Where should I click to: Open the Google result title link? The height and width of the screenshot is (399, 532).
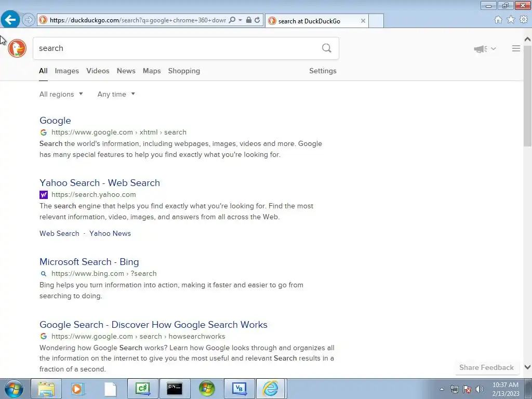point(55,121)
